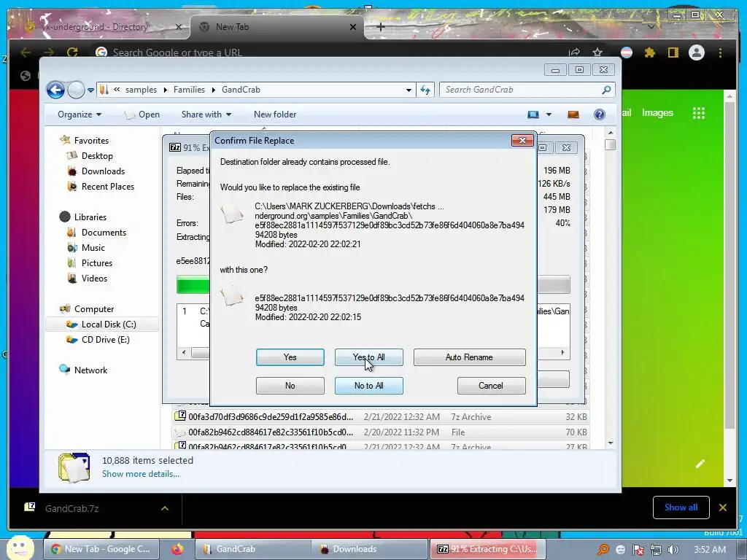This screenshot has height=560, width=747.
Task: Open Pictures library
Action: [97, 262]
